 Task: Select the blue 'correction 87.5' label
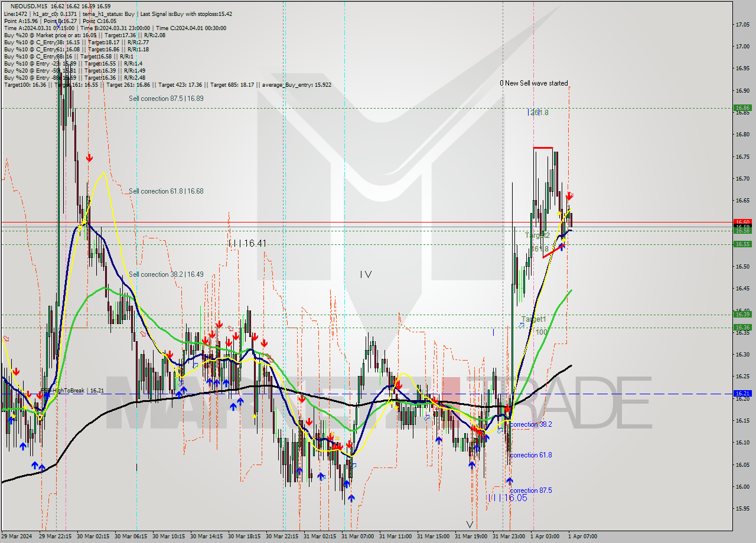pos(530,490)
